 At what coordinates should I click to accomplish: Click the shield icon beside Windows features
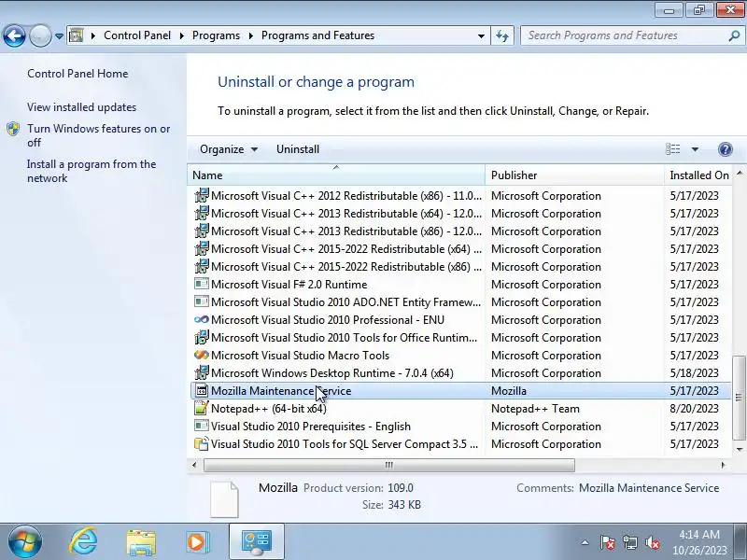coord(13,129)
